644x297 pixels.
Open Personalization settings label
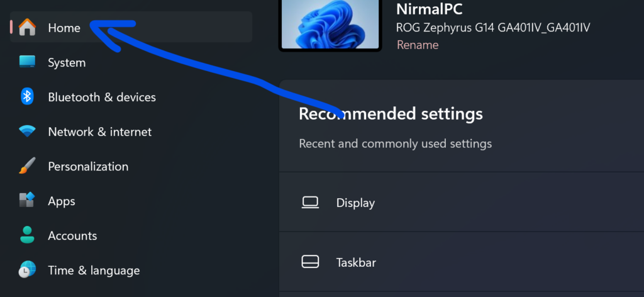click(x=88, y=166)
